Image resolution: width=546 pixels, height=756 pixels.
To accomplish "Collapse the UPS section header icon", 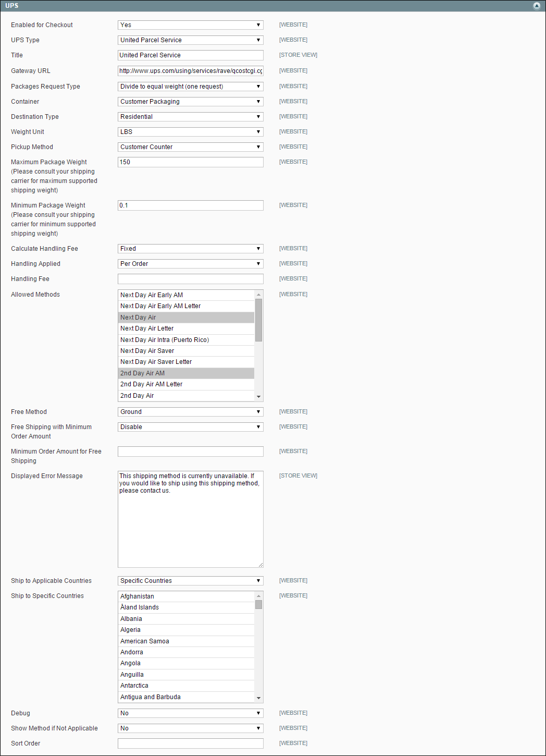I will pyautogui.click(x=537, y=6).
